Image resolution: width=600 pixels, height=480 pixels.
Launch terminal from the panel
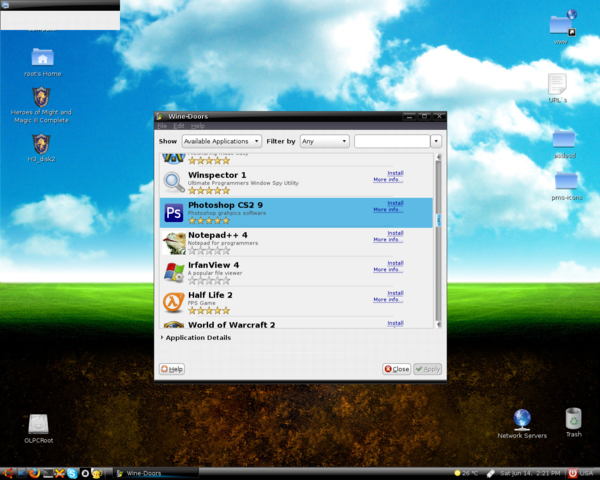point(48,473)
